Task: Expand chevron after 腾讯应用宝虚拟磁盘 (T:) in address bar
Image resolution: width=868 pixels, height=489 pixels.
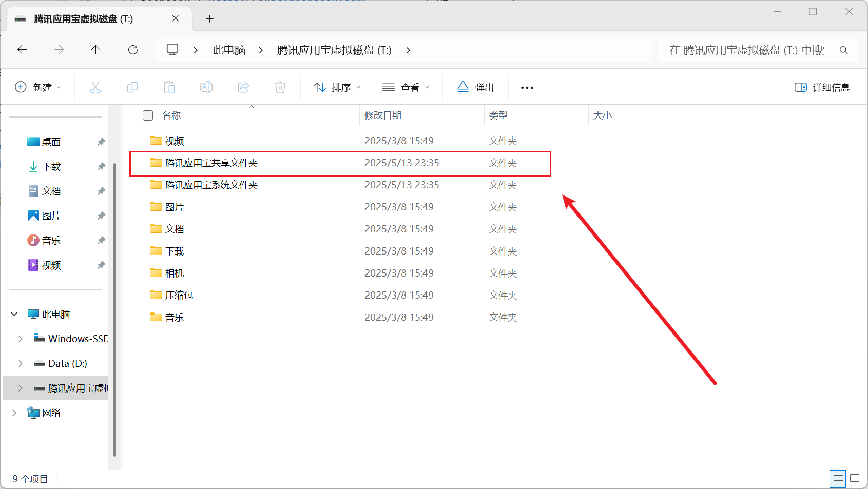Action: click(408, 50)
